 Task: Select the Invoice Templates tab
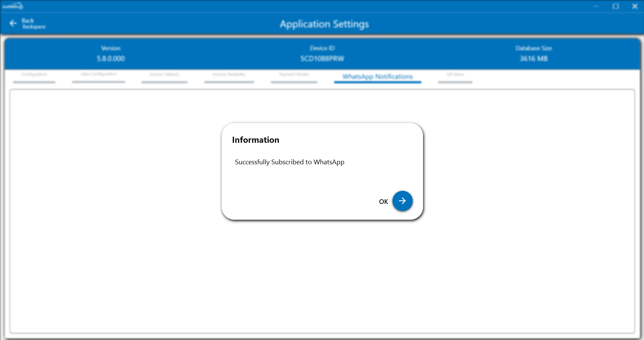(x=229, y=75)
